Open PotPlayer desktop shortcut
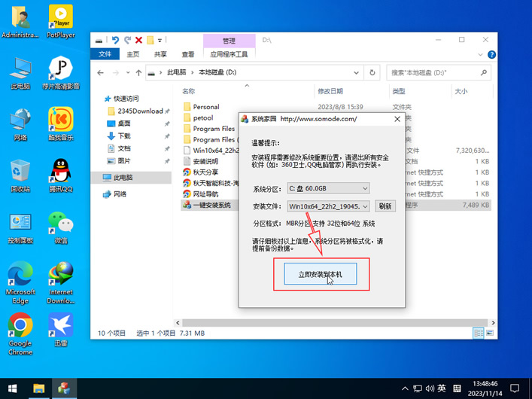The width and height of the screenshot is (532, 399). coord(61,21)
